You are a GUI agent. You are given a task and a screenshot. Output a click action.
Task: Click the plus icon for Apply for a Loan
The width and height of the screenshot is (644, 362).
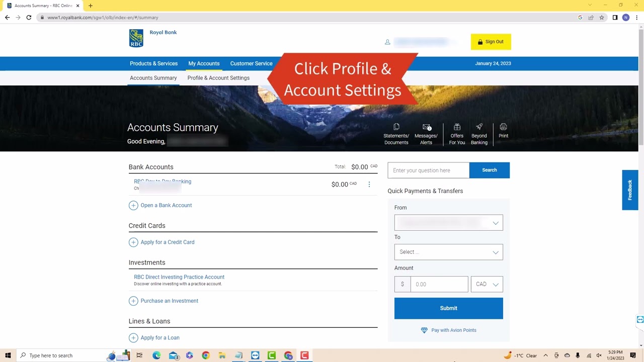click(x=133, y=338)
